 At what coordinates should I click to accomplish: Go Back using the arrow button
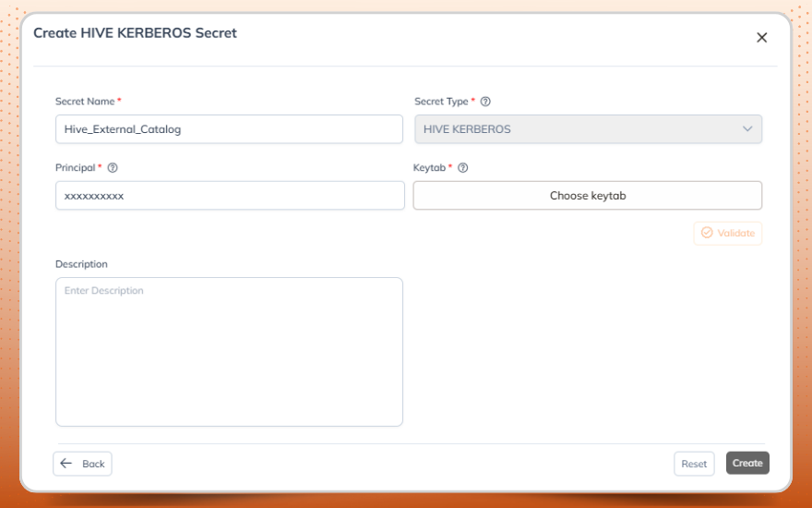[82, 464]
